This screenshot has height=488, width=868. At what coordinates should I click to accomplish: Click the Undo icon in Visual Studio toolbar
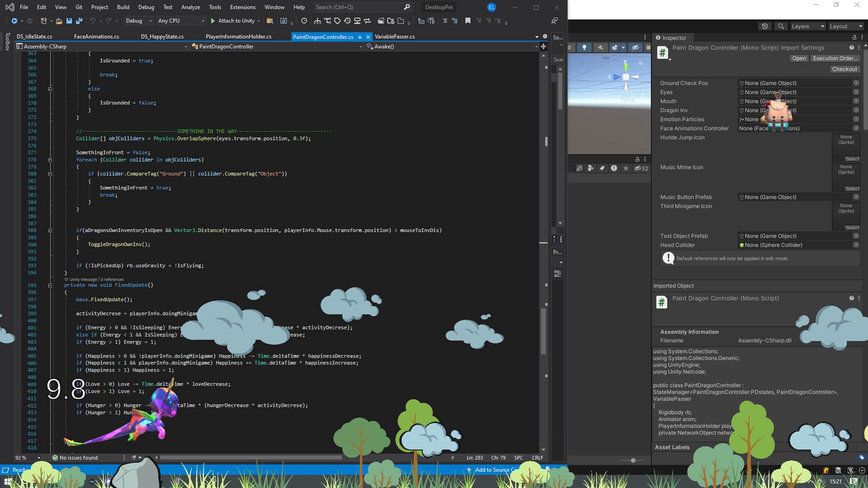pyautogui.click(x=93, y=21)
